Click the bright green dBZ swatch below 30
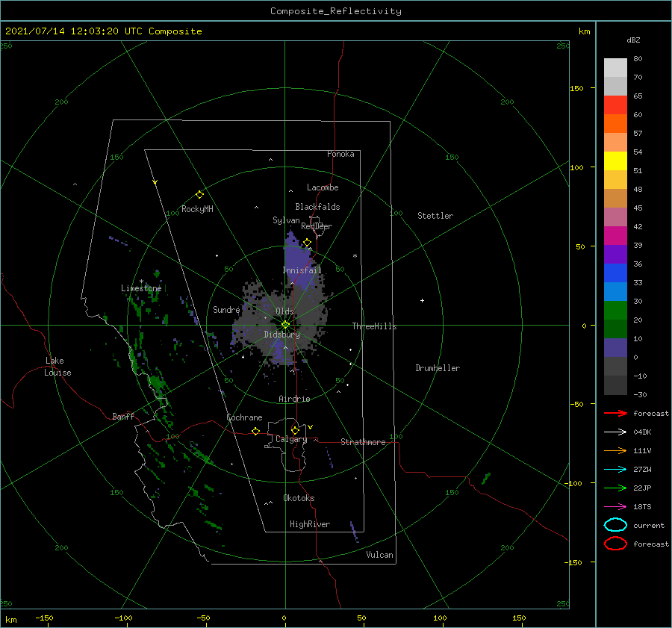Image resolution: width=672 pixels, height=628 pixels. [x=615, y=311]
